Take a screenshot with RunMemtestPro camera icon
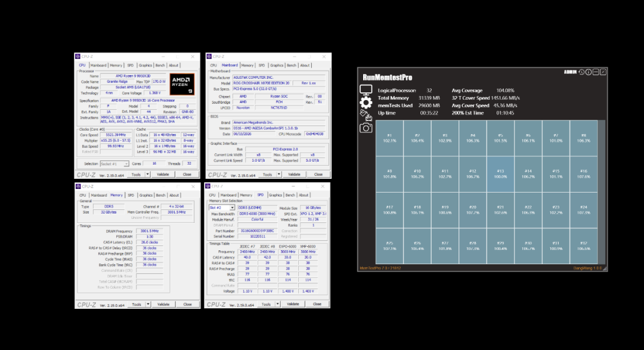644x350 pixels. coord(366,128)
